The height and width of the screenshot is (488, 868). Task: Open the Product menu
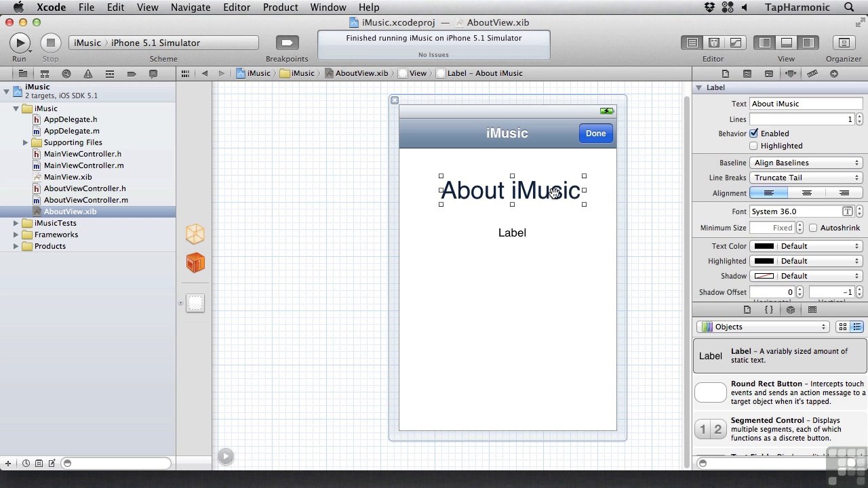[280, 7]
